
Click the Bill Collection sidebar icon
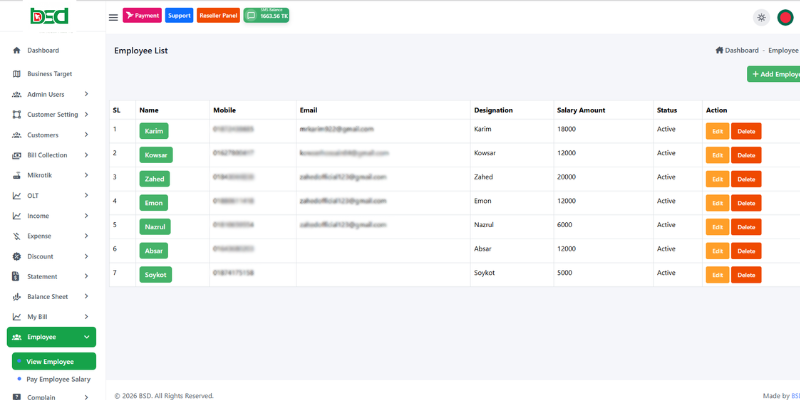17,155
